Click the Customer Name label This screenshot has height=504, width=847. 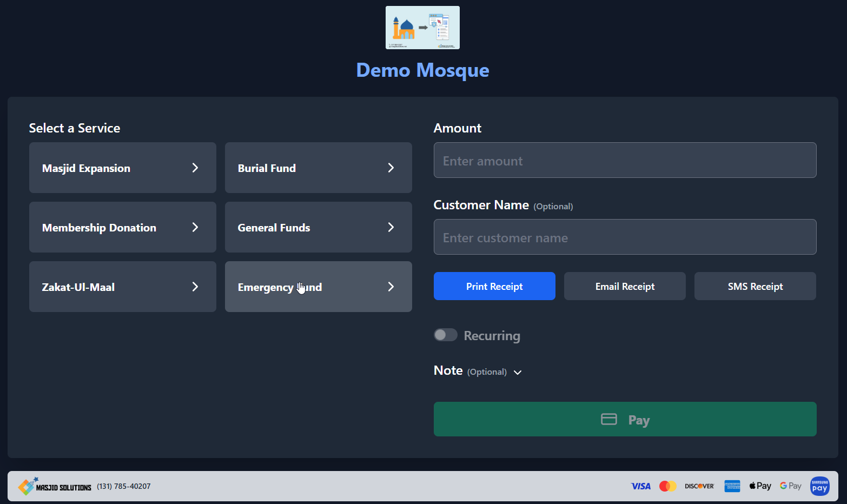[x=481, y=205]
